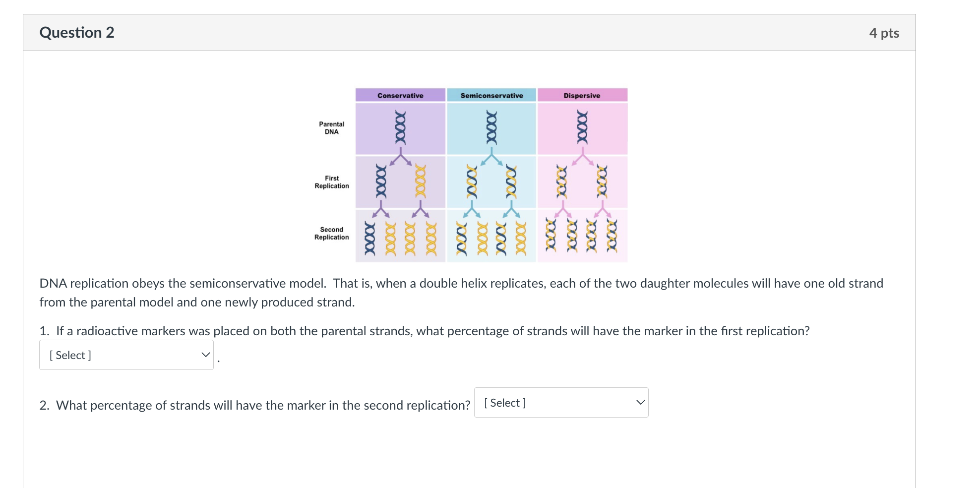Select the Dispersive column header in the diagram

(x=581, y=95)
